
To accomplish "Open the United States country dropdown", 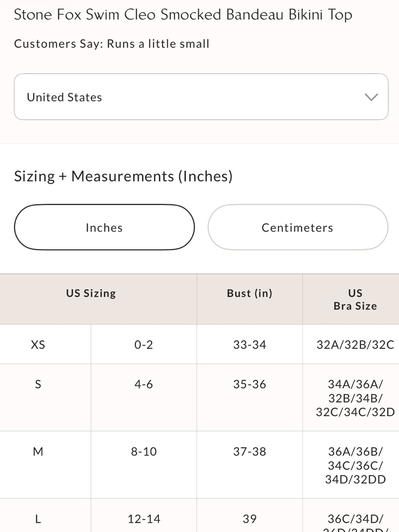I will coord(201,97).
